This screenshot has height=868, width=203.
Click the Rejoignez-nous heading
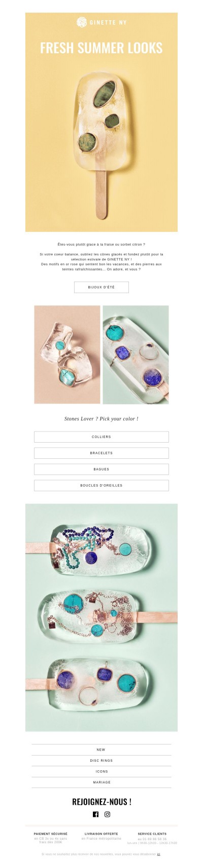click(101, 802)
